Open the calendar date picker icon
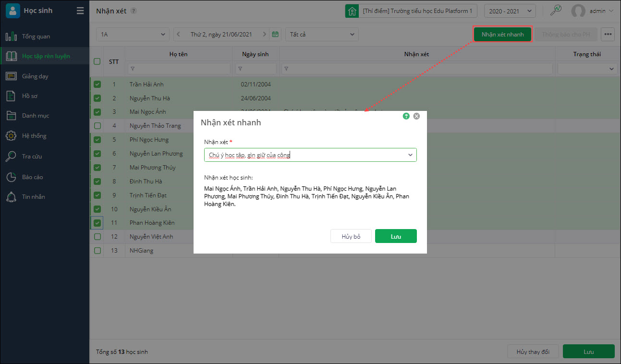Image resolution: width=621 pixels, height=364 pixels. [x=275, y=34]
